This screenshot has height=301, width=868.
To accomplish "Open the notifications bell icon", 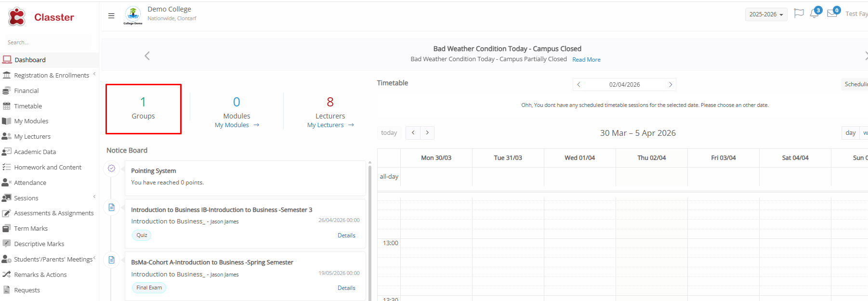I will click(814, 13).
